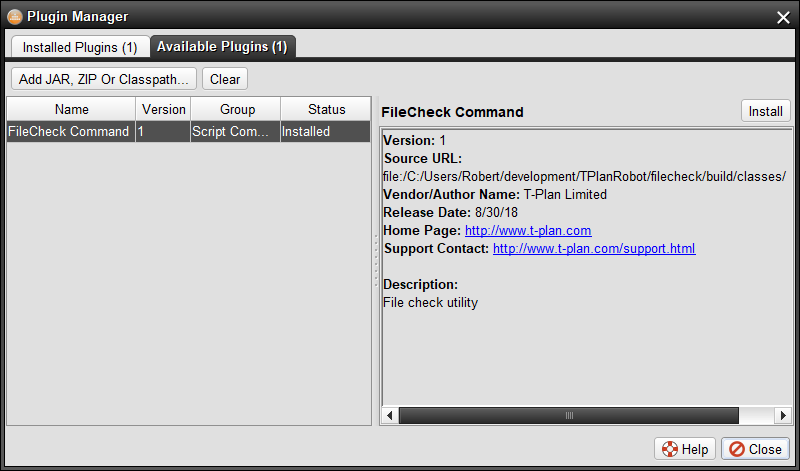Open Help with the lifebuoy button
Viewport: 800px width, 471px height.
point(685,449)
